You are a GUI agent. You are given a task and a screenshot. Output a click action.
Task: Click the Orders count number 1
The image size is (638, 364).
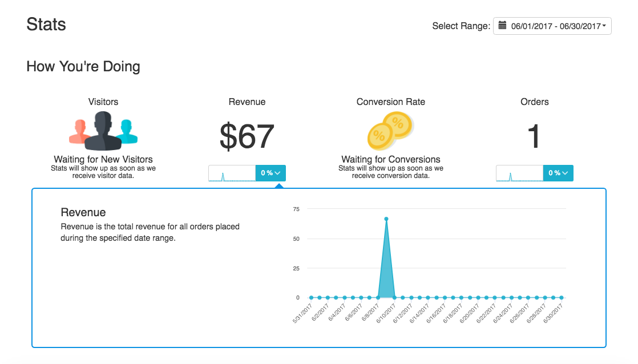(534, 137)
